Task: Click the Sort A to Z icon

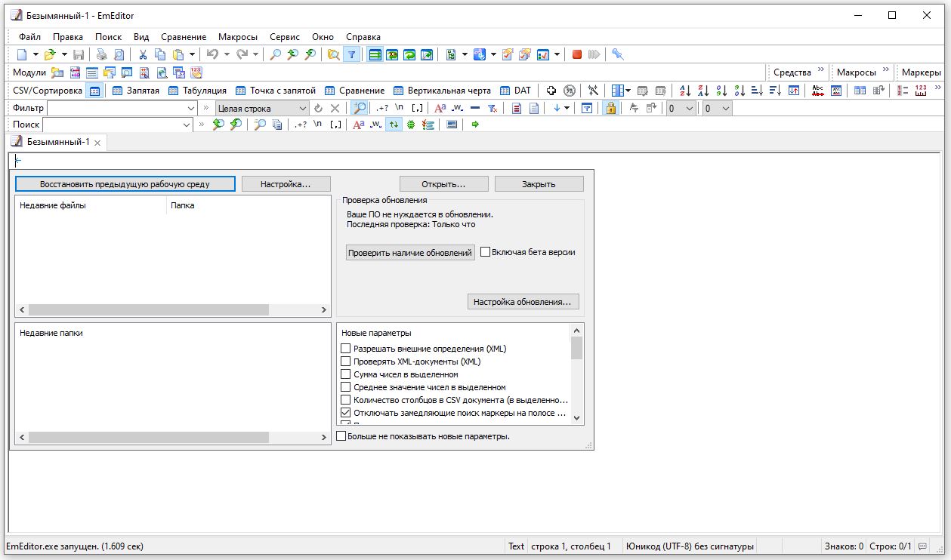Action: coord(685,91)
